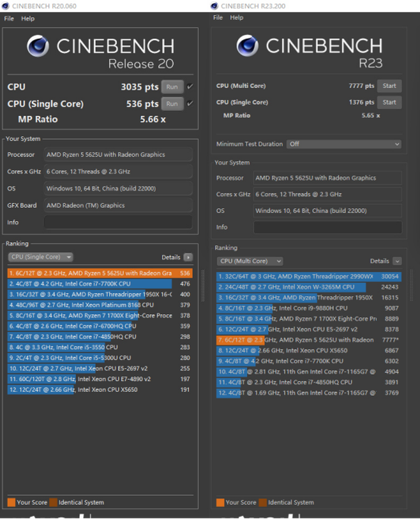Start the R23 CPU (Multi Core) test
Screen dimensions: 420x519
[389, 86]
